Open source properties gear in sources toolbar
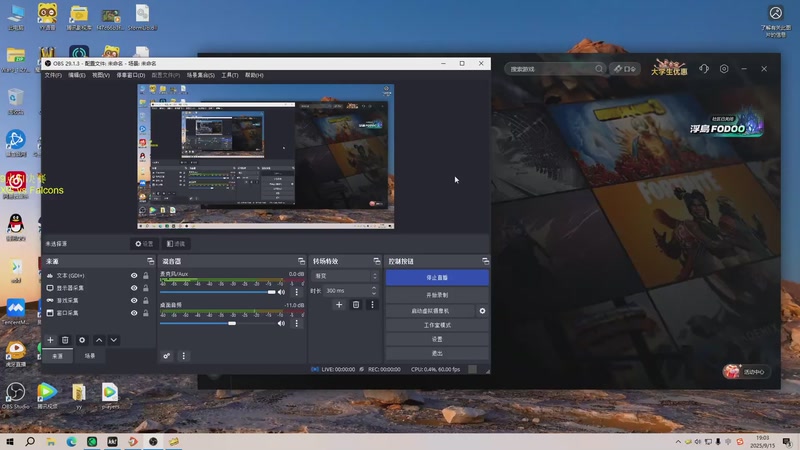 click(82, 340)
